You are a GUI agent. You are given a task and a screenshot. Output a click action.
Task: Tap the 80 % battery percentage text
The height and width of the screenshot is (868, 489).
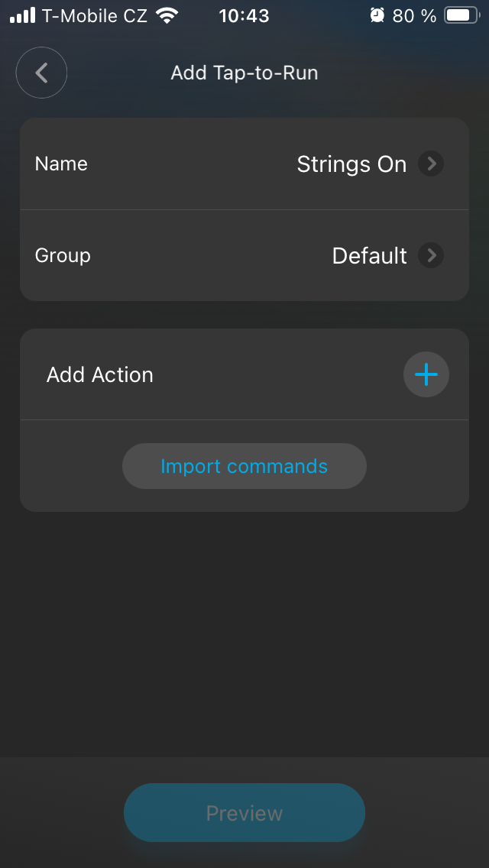tap(414, 15)
